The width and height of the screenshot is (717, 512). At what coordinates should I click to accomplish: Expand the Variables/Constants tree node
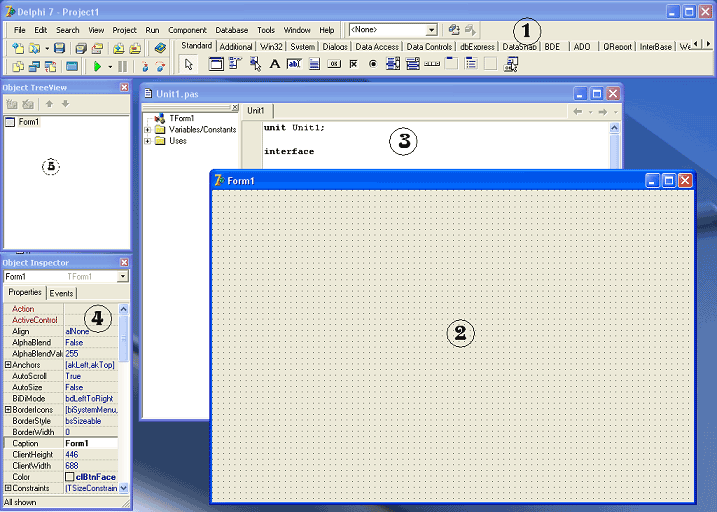click(147, 130)
